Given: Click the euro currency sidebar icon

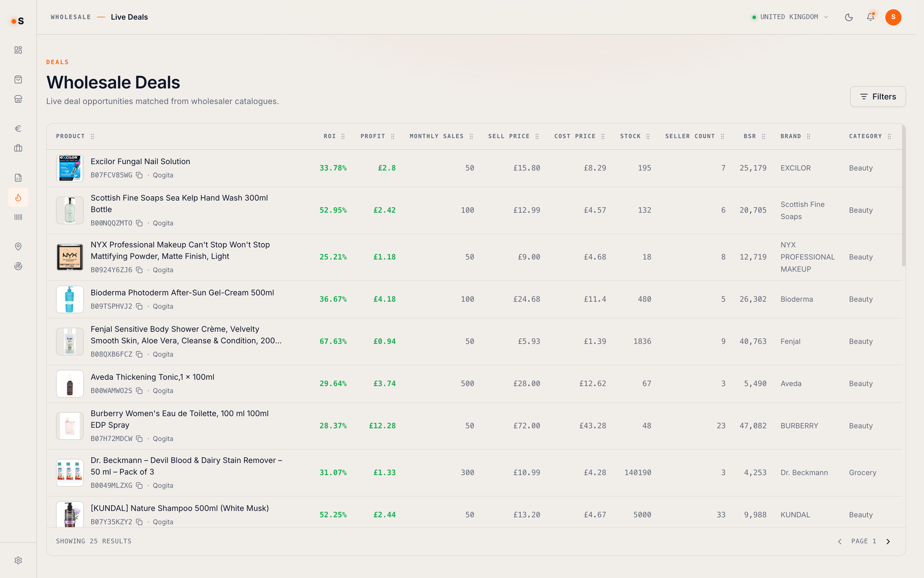Looking at the screenshot, I should click(x=18, y=128).
